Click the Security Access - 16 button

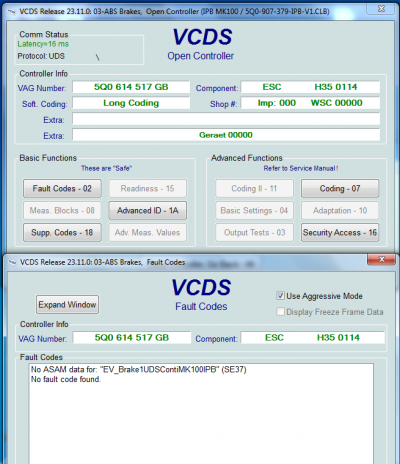tap(340, 232)
